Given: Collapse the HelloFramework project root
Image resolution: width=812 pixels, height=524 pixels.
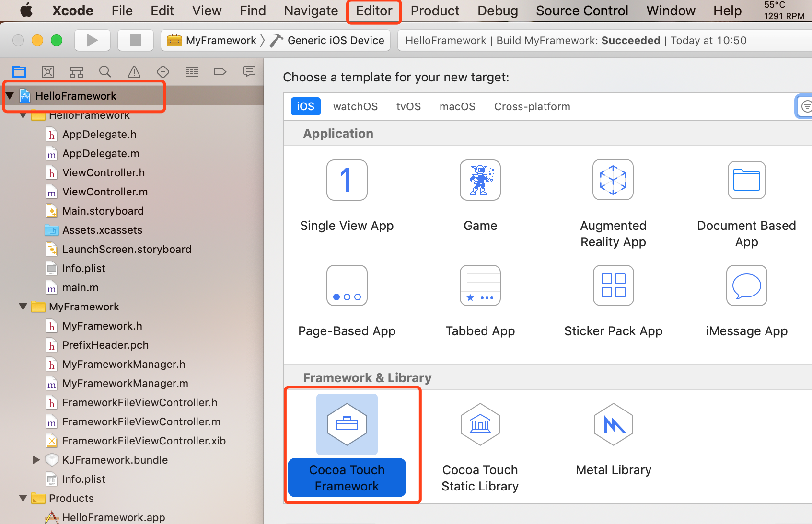Looking at the screenshot, I should point(9,96).
